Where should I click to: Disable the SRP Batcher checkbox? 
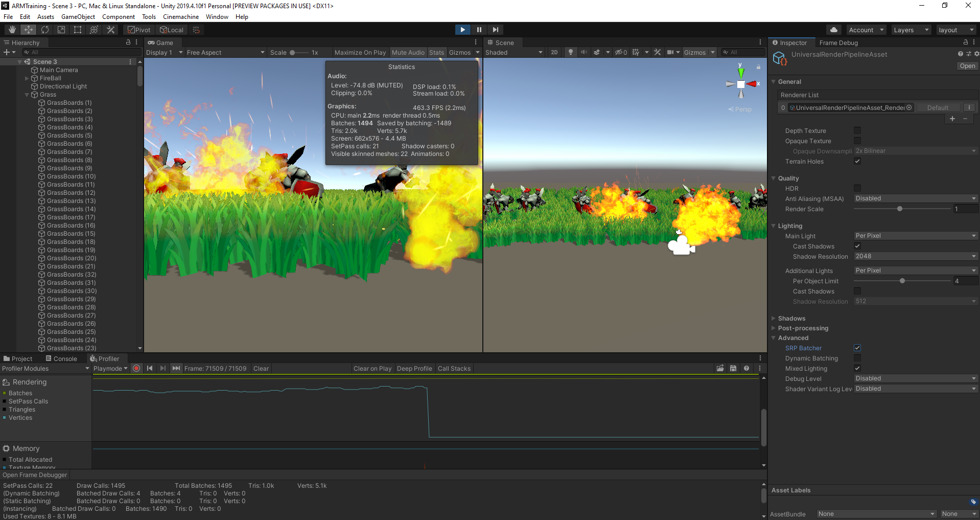pos(857,348)
